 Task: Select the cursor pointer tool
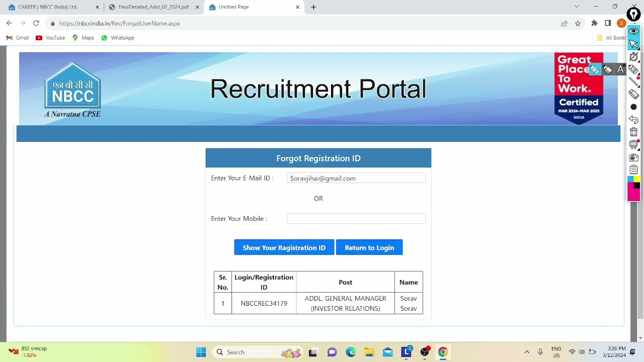click(x=633, y=44)
